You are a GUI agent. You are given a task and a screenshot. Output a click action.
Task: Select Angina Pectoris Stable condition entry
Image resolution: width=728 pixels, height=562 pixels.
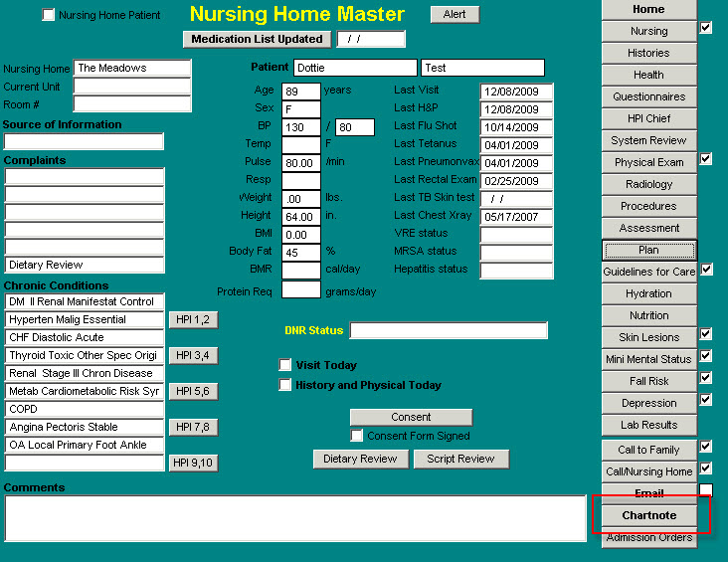tap(84, 427)
